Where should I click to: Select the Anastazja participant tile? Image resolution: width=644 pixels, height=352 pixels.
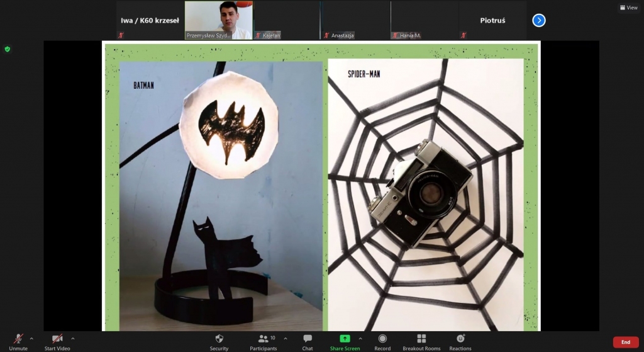click(x=356, y=20)
